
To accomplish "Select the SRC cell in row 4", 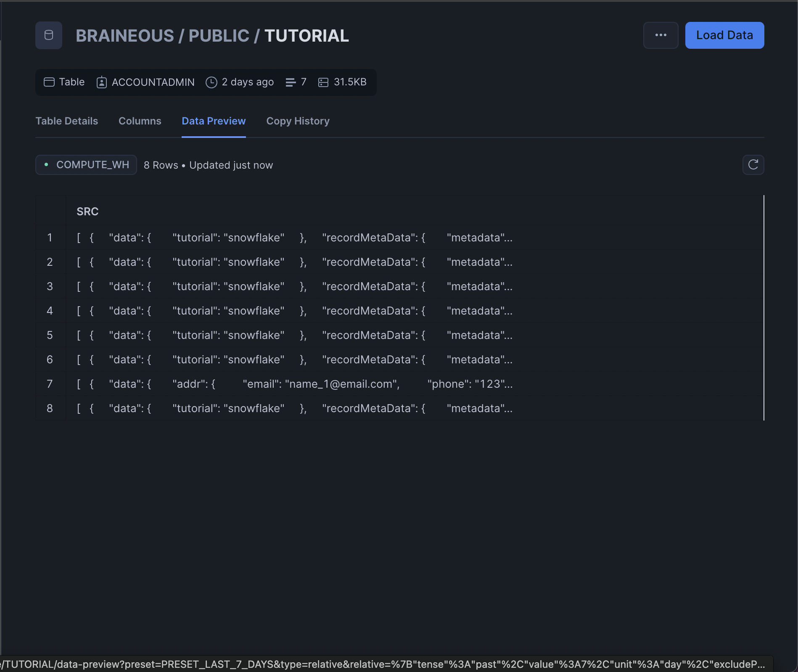I will click(415, 311).
